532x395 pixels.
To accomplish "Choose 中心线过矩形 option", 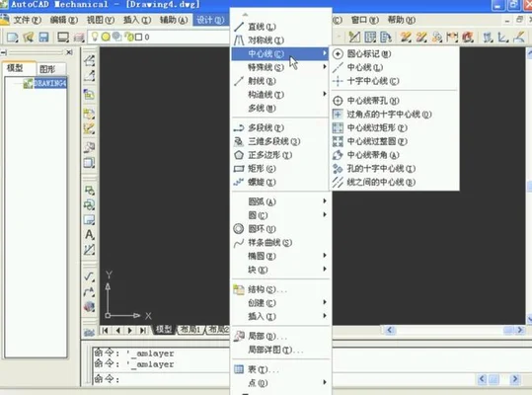I will [394, 127].
